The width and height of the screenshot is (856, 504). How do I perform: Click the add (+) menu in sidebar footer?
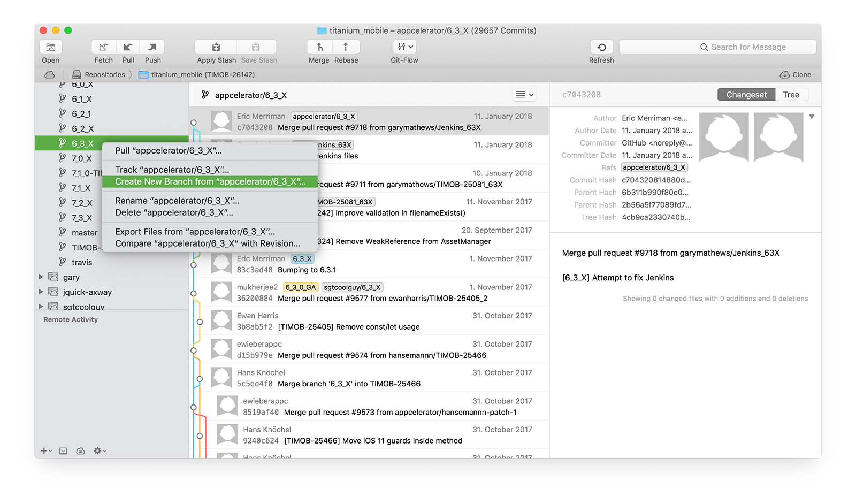pos(47,451)
